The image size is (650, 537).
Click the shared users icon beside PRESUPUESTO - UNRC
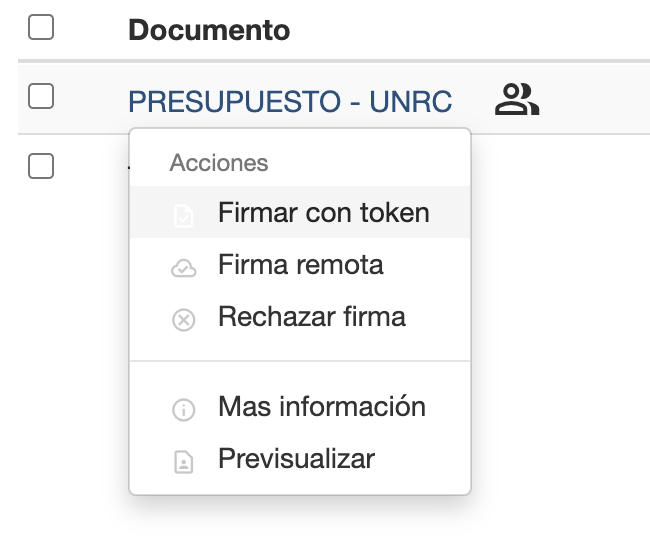517,100
